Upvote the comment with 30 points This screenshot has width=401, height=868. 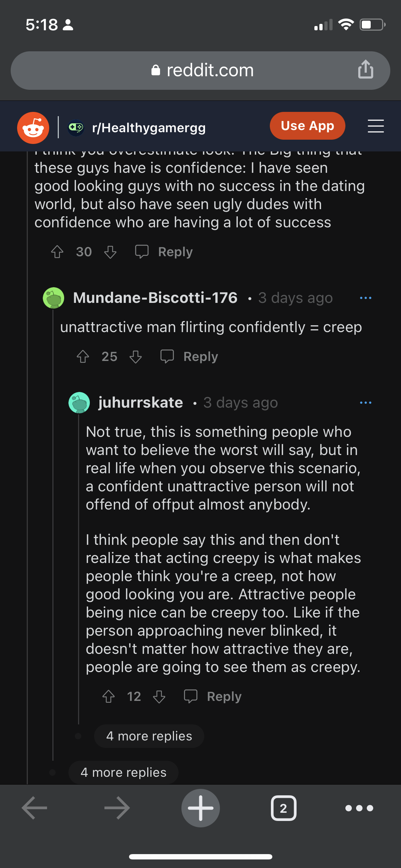(57, 252)
